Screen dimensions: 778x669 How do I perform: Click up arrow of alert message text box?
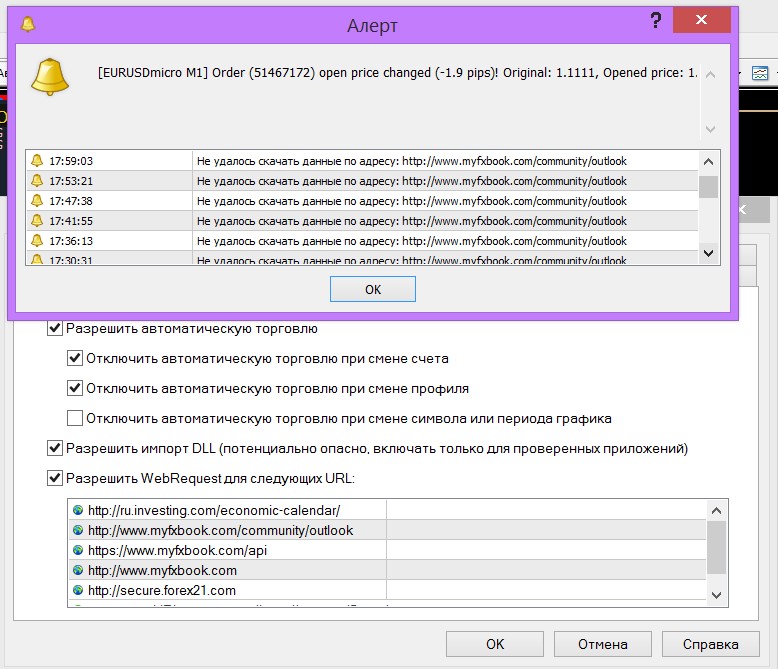[x=711, y=74]
